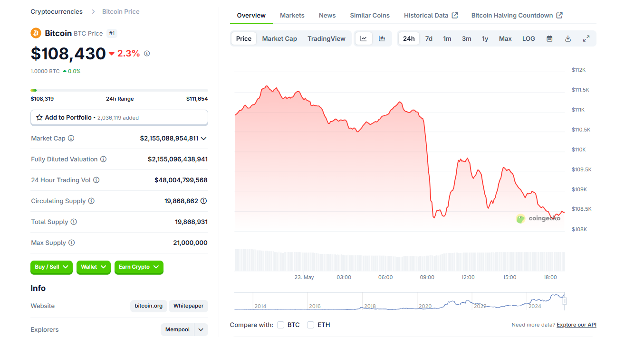This screenshot has width=644, height=337.
Task: Click external link icon beside Bitcoin Halving Countdown
Action: 559,15
